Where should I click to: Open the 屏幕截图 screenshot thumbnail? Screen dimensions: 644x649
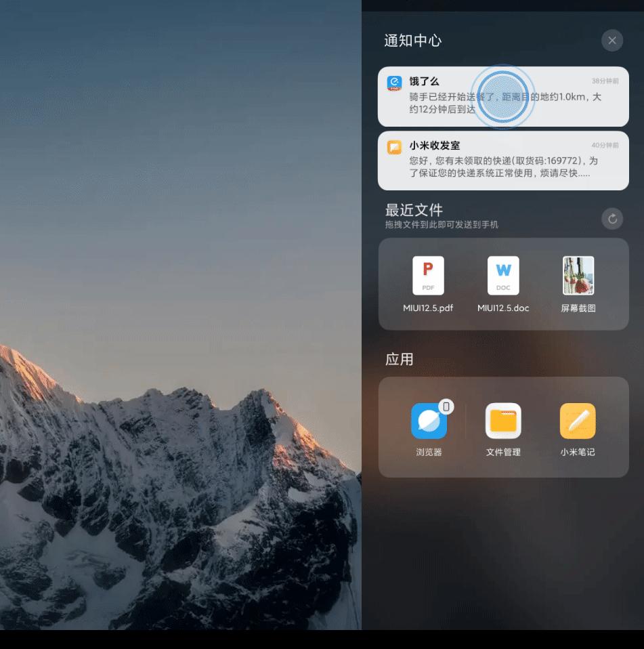tap(578, 275)
